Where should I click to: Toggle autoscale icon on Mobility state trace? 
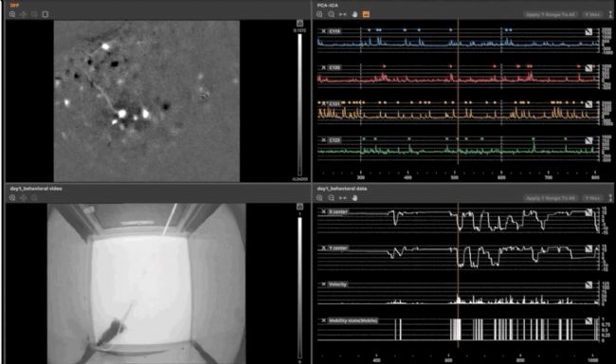coord(589,320)
